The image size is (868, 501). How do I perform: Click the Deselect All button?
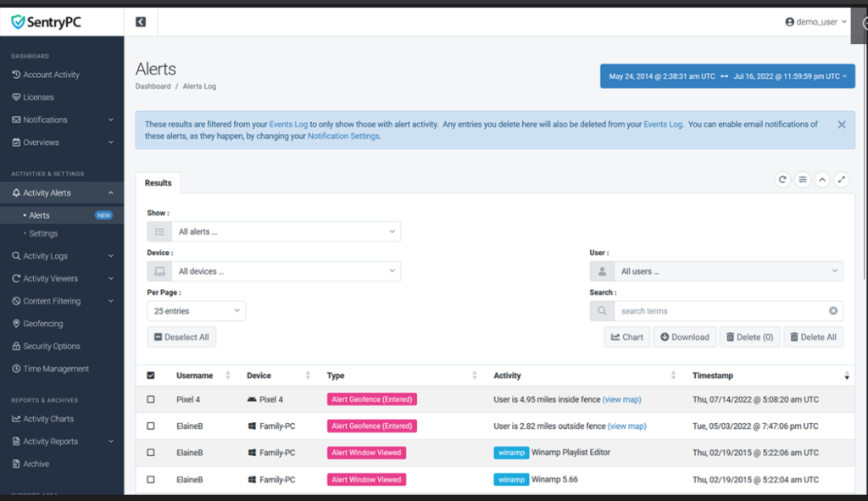181,337
